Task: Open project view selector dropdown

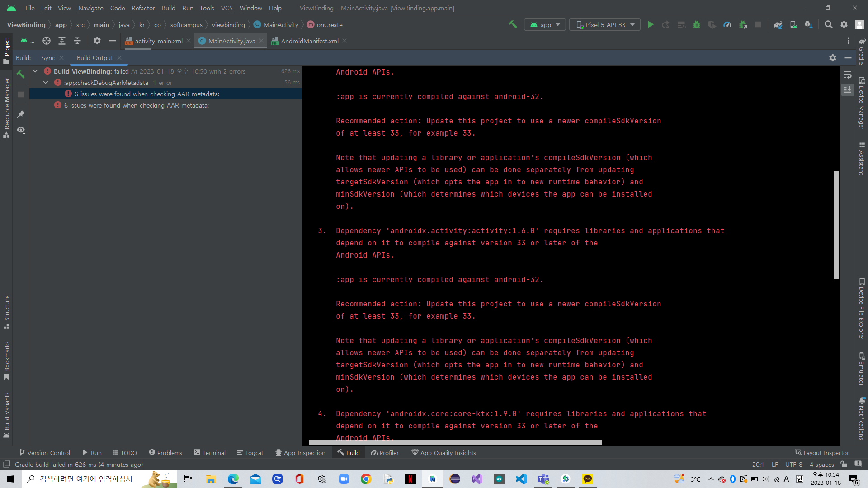Action: click(x=27, y=41)
